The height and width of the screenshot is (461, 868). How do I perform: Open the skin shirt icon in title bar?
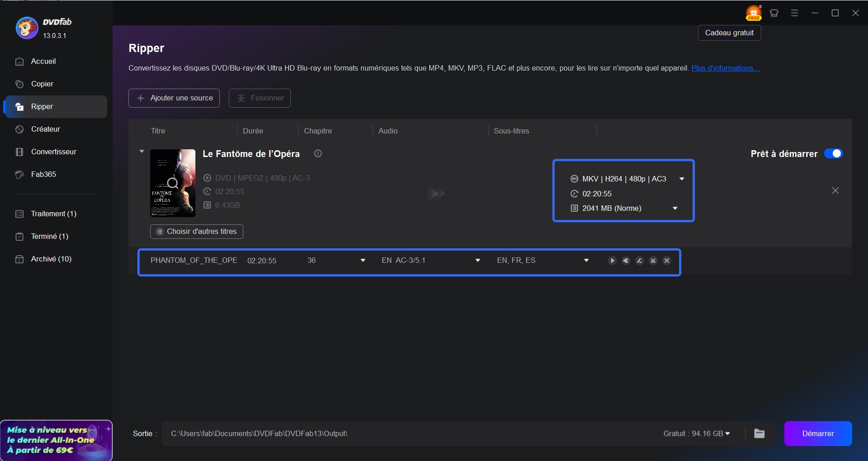pos(774,13)
